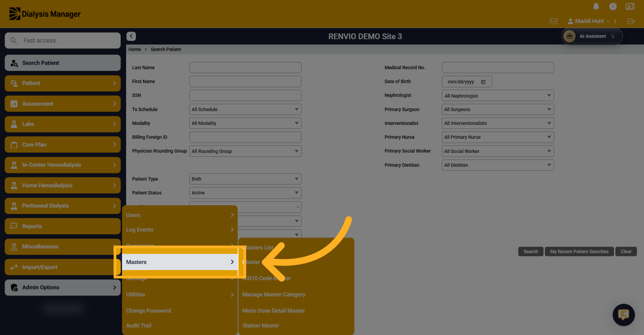The image size is (644, 335).
Task: Open the contact card icon
Action: tap(630, 6)
